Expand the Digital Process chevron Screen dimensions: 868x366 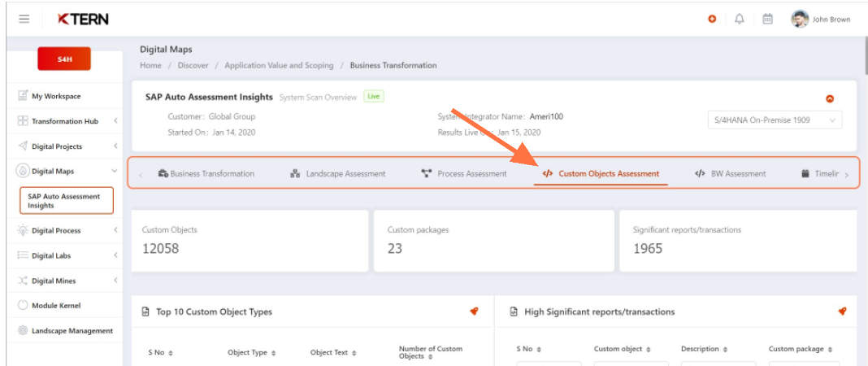tap(115, 230)
